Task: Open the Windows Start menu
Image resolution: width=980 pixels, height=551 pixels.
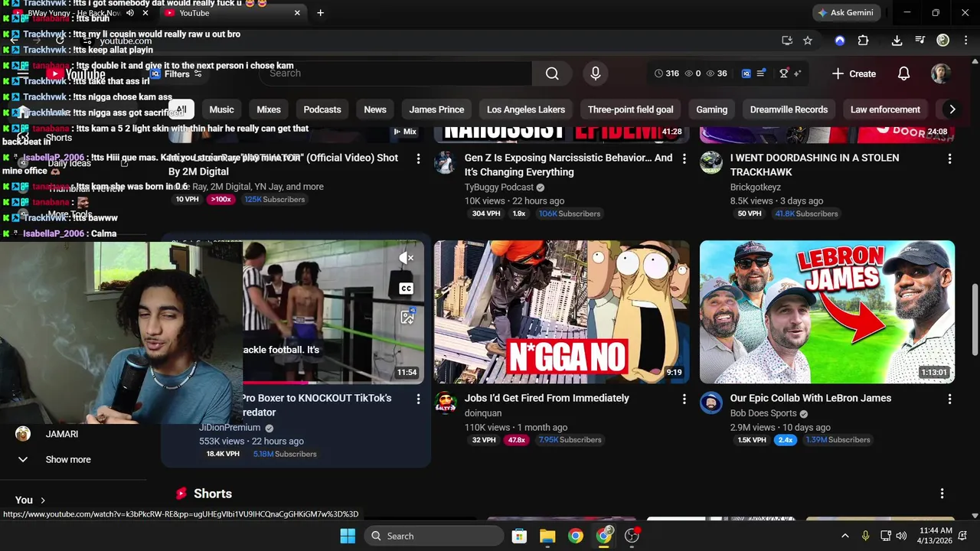Action: click(348, 536)
